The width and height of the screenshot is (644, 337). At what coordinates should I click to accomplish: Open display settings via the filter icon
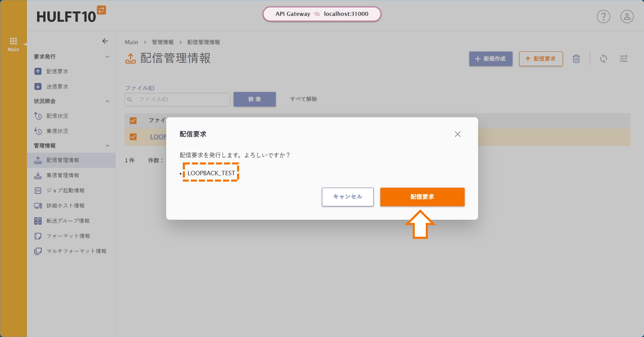click(x=624, y=59)
